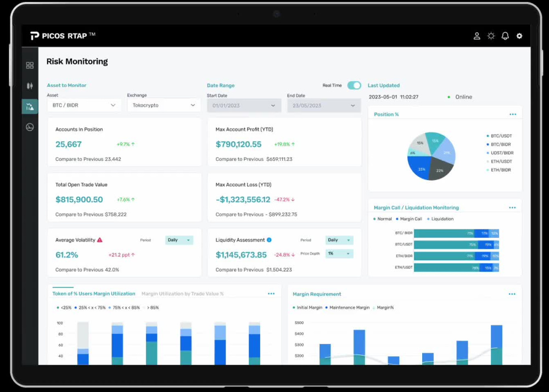Open settings gear icon
The width and height of the screenshot is (549, 392).
[519, 36]
